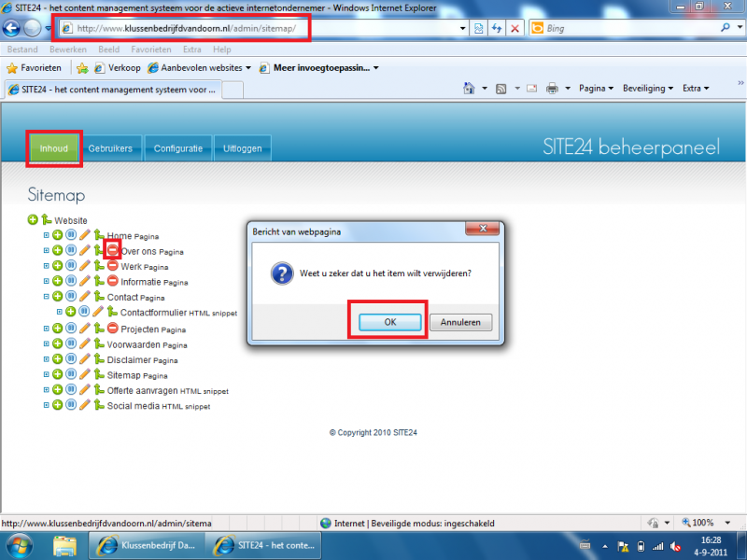Remove Projecten with its red minus icon
747x560 pixels.
(112, 329)
